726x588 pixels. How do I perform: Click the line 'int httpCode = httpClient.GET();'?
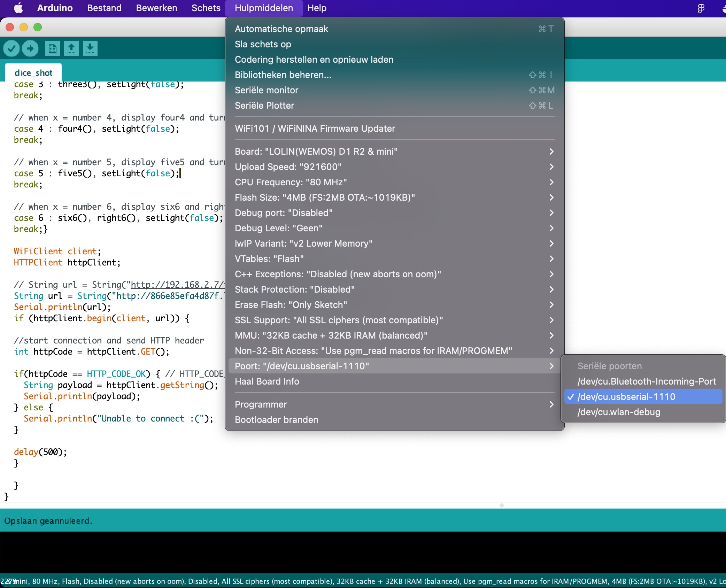coord(92,351)
